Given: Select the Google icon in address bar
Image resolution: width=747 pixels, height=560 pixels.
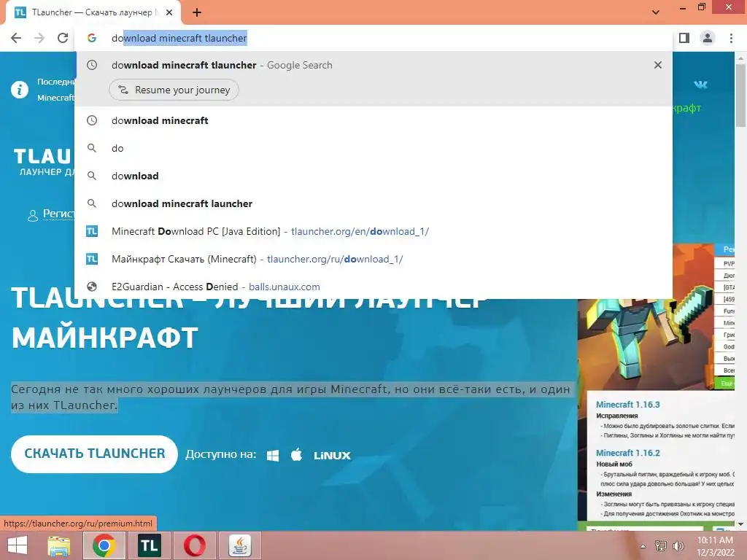Looking at the screenshot, I should click(92, 38).
